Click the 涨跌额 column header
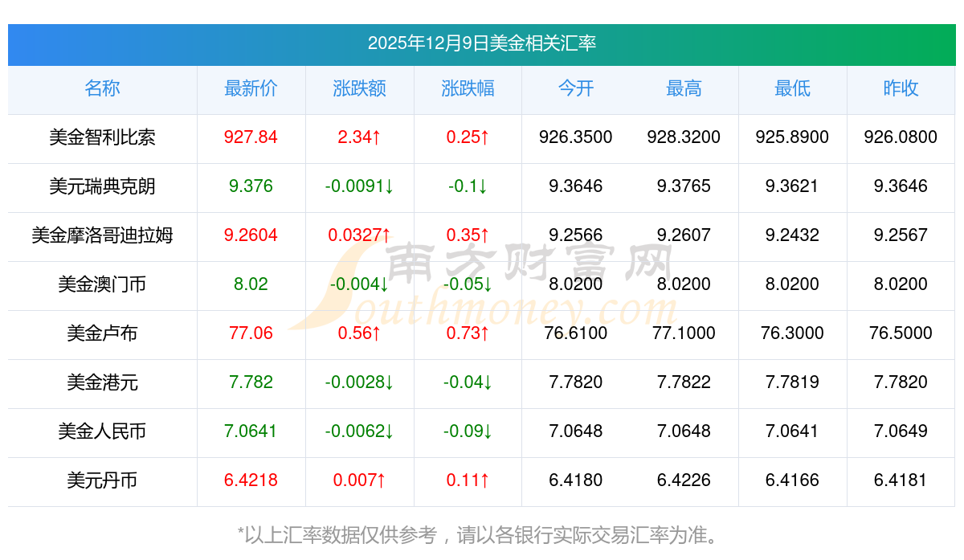The height and width of the screenshot is (560, 964). [359, 88]
